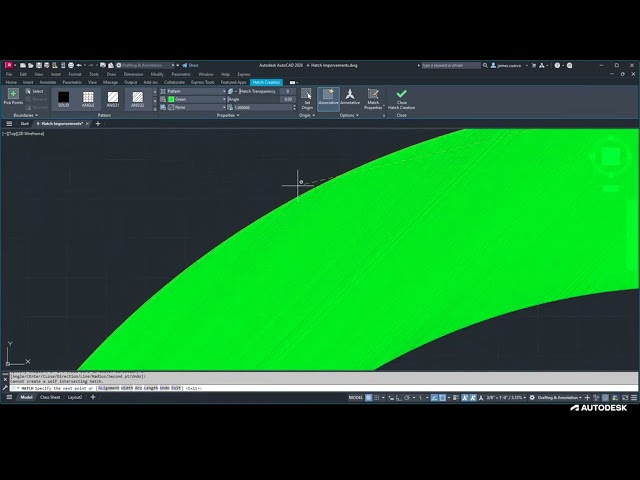
Task: Click the Alignment option in command line
Action: click(x=109, y=388)
